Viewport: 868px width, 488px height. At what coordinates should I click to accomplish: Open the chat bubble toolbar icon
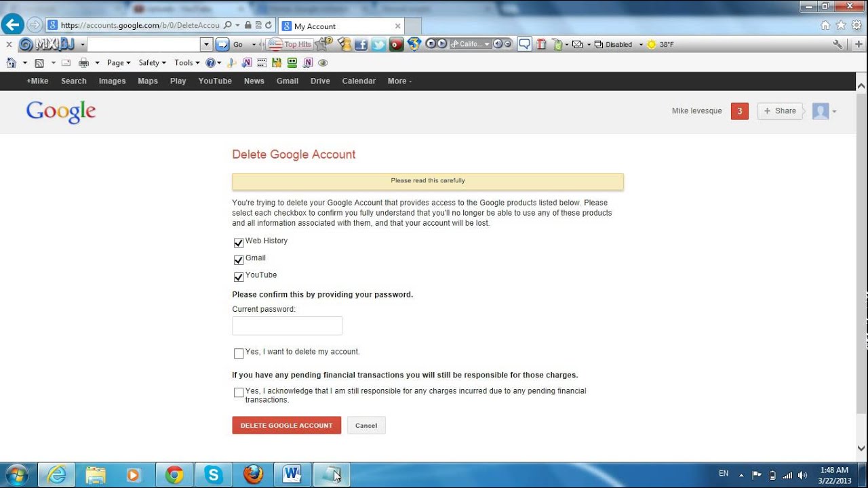coord(524,45)
